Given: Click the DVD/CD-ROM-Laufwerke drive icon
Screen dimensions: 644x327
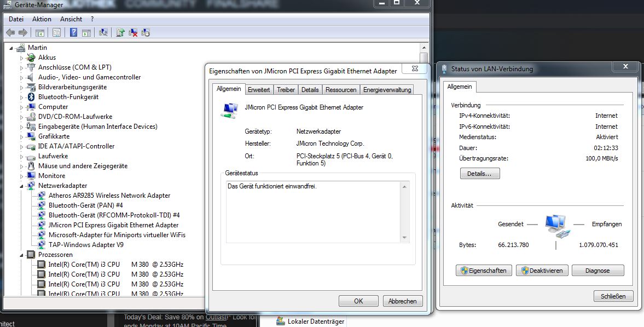Looking at the screenshot, I should tap(31, 117).
